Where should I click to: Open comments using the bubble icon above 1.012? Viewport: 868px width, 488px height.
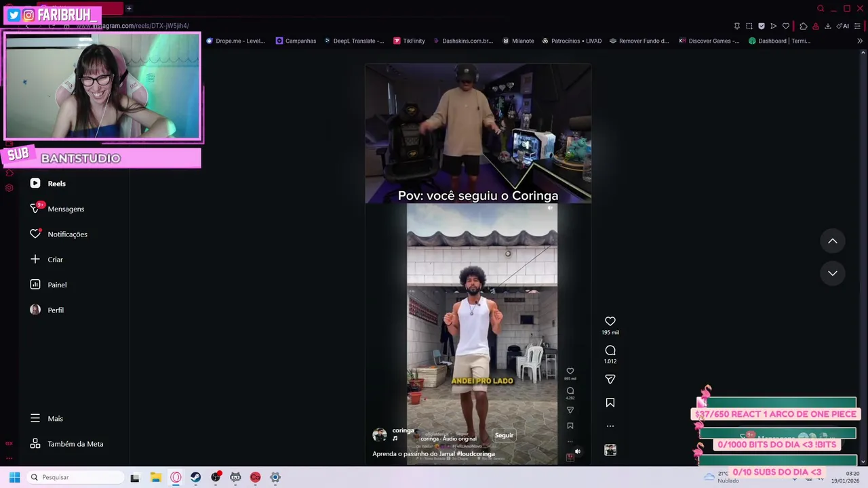(x=610, y=350)
